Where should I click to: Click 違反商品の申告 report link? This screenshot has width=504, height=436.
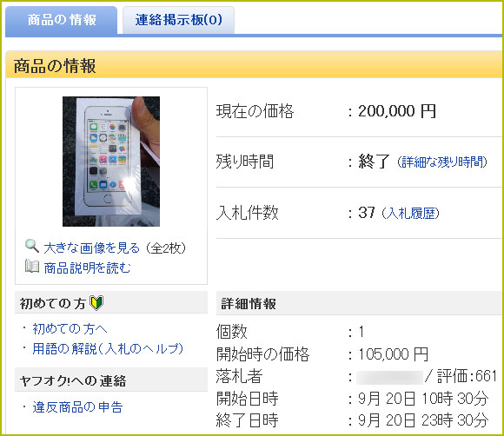(x=77, y=407)
